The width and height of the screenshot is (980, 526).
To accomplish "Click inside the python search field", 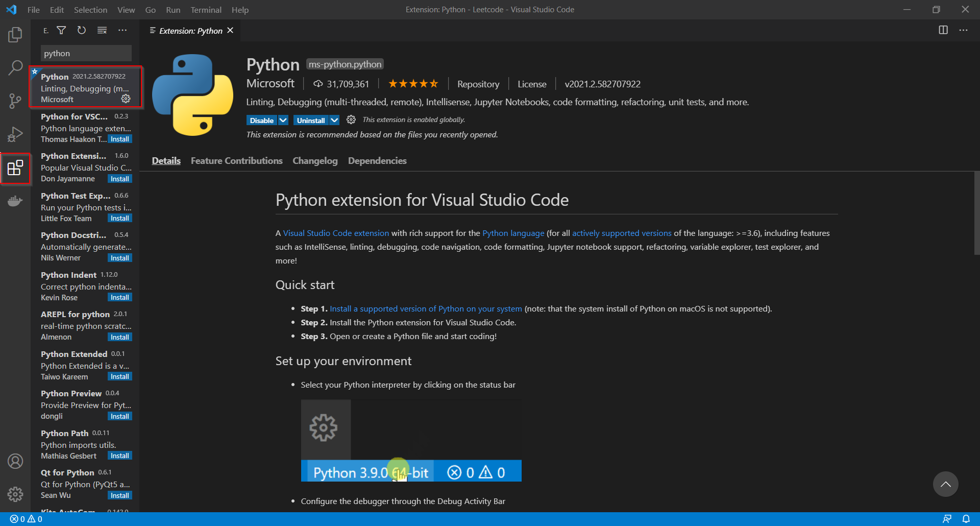I will pyautogui.click(x=86, y=53).
